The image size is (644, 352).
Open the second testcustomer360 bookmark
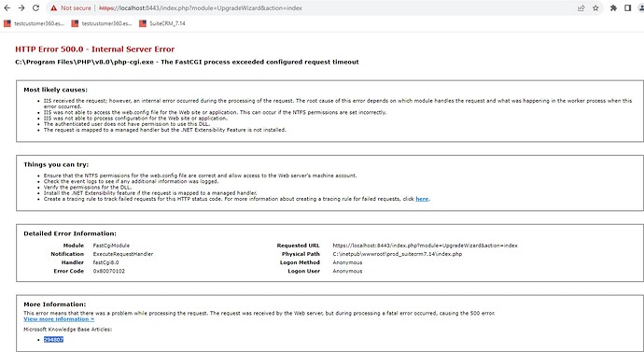point(102,24)
